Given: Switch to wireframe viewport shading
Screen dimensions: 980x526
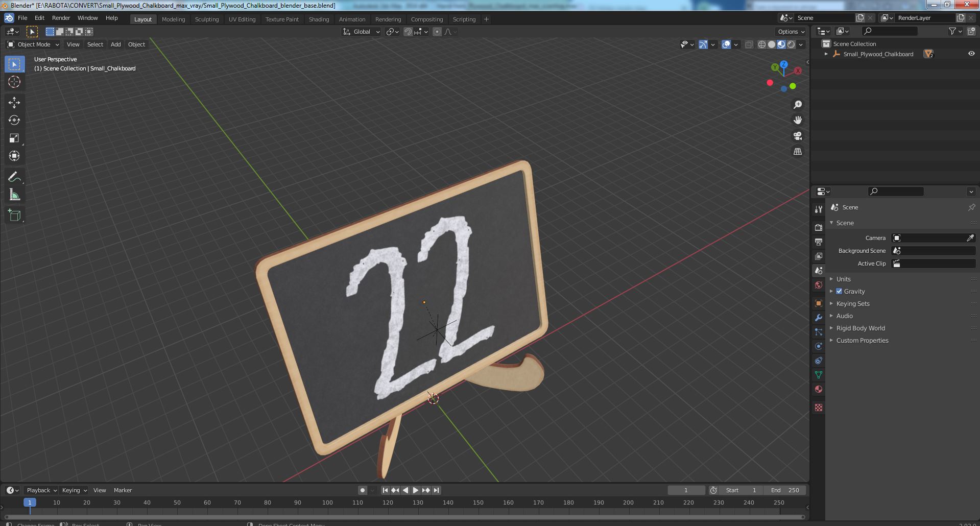Looking at the screenshot, I should 762,44.
